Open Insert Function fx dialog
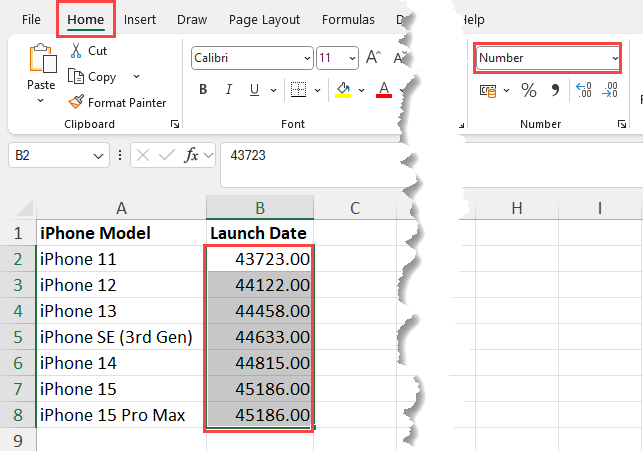The height and width of the screenshot is (451, 643). tap(192, 155)
